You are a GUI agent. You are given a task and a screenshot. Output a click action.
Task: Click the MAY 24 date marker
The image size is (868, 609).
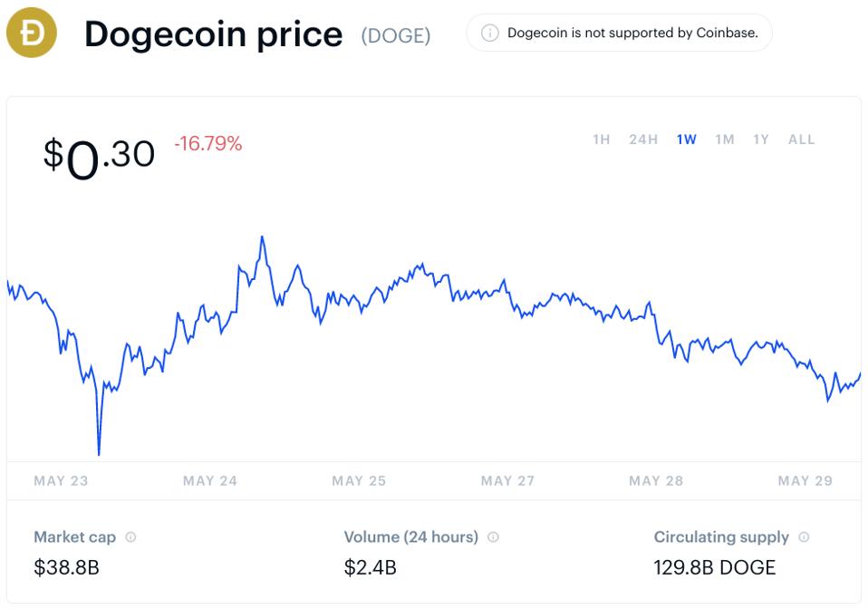[x=210, y=480]
